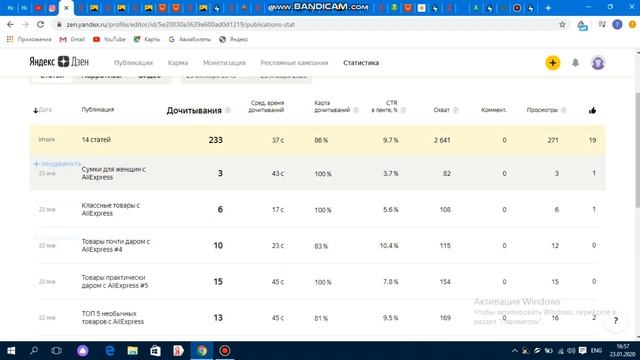Screen dimensions: 640x360
Task: Open the Alice assistant taskbar icon
Action: tap(83, 351)
